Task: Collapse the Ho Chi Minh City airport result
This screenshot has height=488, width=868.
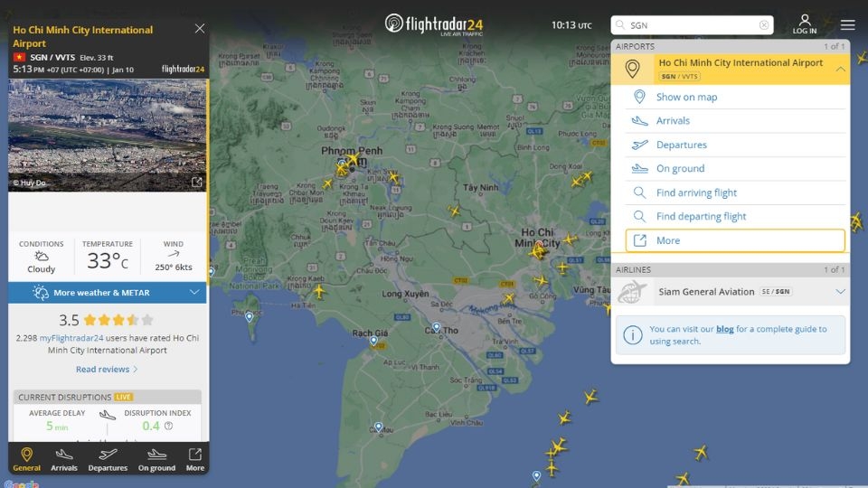Action: 840,70
